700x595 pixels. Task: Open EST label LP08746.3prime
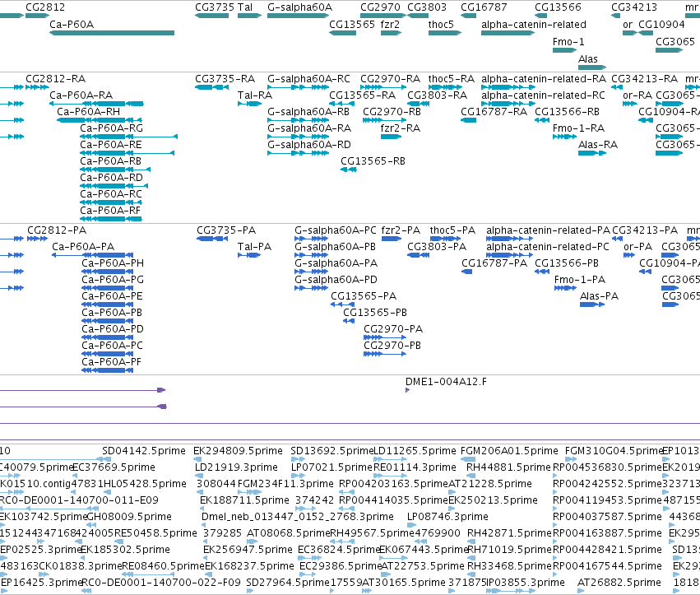pyautogui.click(x=447, y=518)
